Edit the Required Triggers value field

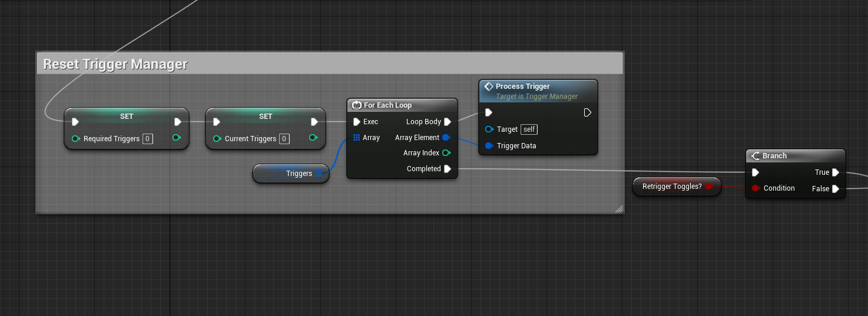coord(147,139)
